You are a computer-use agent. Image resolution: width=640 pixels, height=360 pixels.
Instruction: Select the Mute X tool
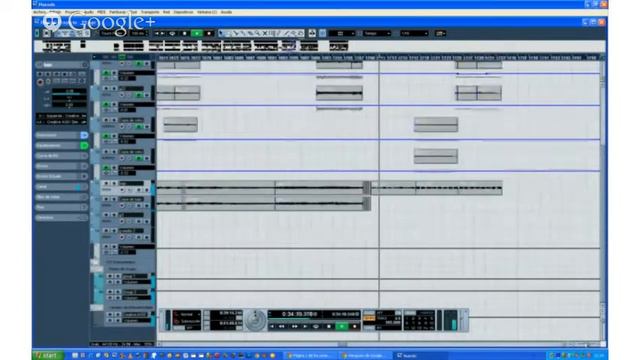(265, 33)
